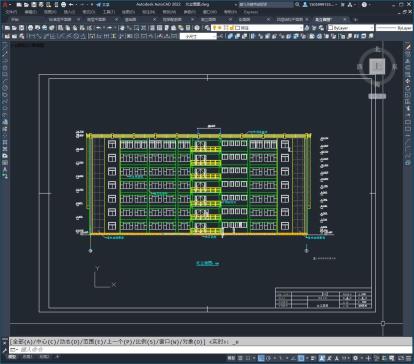Expand undo history dropdown arrow in Standard toolbar
The height and width of the screenshot is (364, 414).
(104, 28)
